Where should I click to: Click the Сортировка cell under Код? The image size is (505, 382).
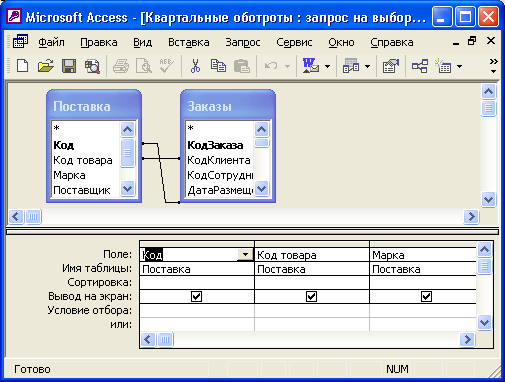[x=197, y=282]
